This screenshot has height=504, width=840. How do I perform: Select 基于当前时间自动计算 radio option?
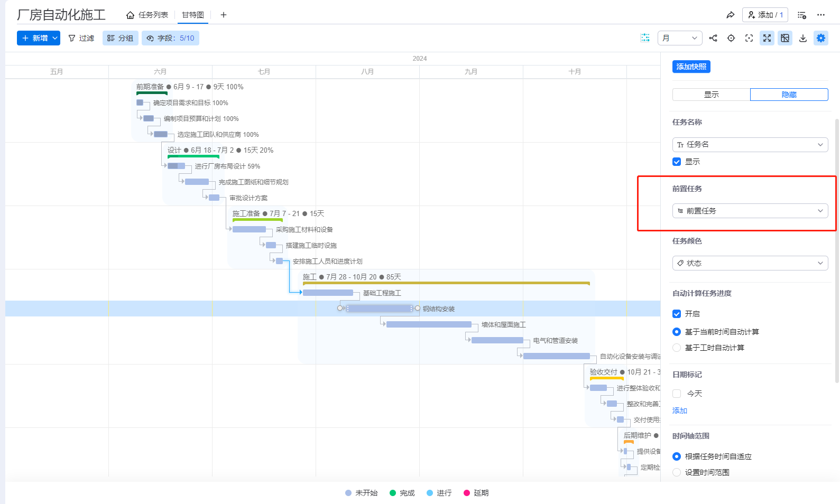(x=677, y=332)
